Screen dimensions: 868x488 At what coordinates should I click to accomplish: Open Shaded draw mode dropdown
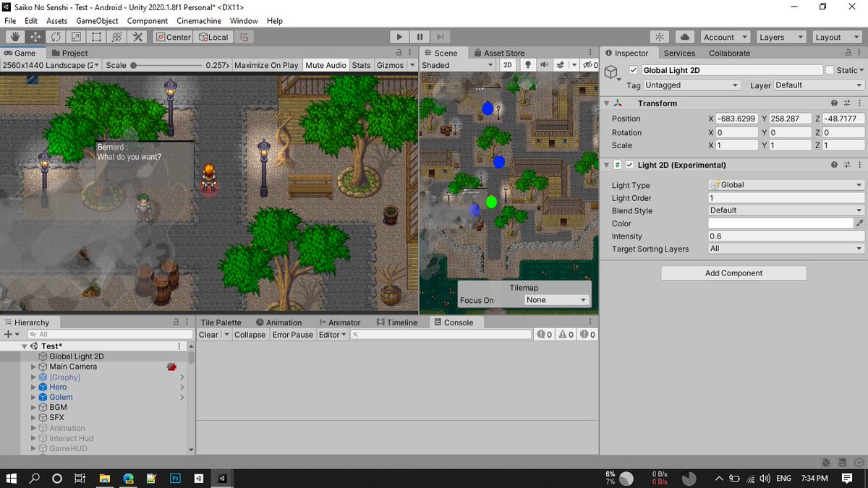click(x=459, y=65)
